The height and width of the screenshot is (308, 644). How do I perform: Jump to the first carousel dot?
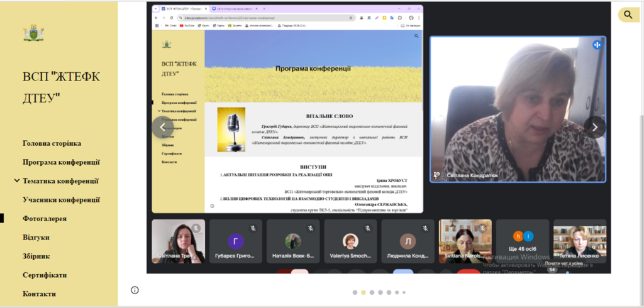pyautogui.click(x=355, y=292)
